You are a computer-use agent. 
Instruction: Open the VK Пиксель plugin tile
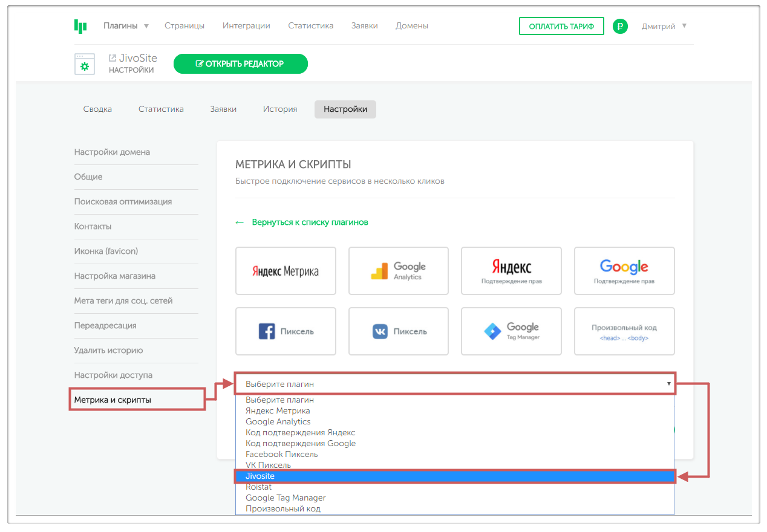(x=399, y=331)
